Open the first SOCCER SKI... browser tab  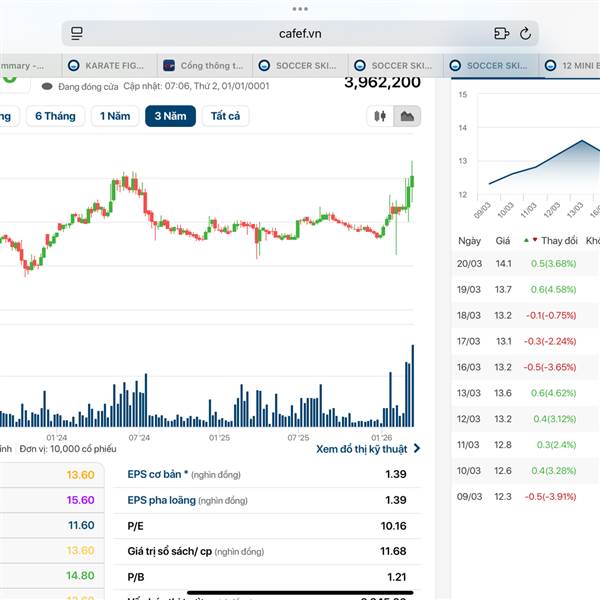pos(300,65)
